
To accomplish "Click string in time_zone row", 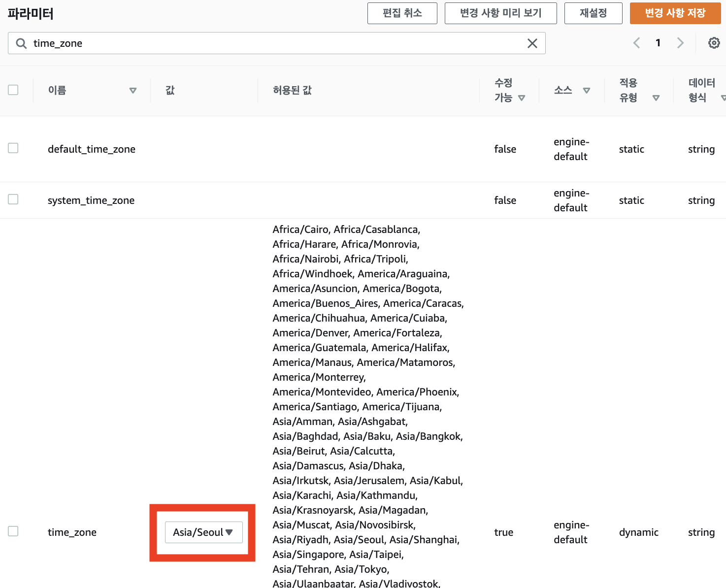I will (701, 532).
